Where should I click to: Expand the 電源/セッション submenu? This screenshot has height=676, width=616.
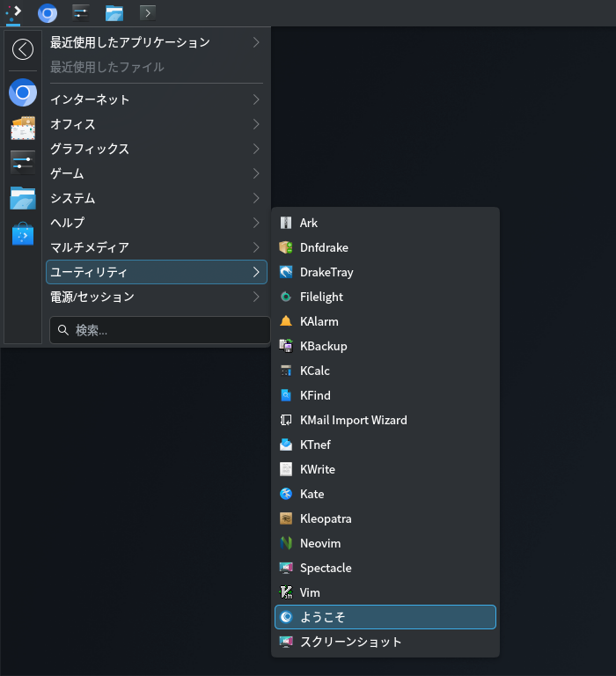tap(157, 297)
